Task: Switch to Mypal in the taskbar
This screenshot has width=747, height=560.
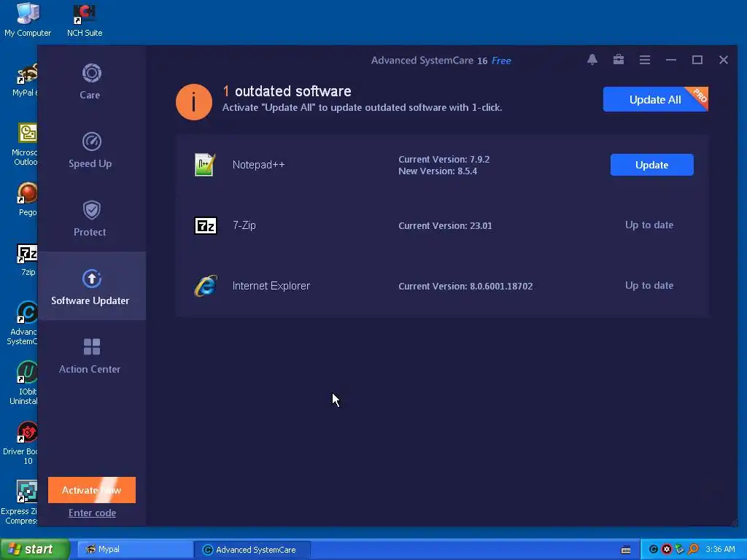Action: [134, 550]
